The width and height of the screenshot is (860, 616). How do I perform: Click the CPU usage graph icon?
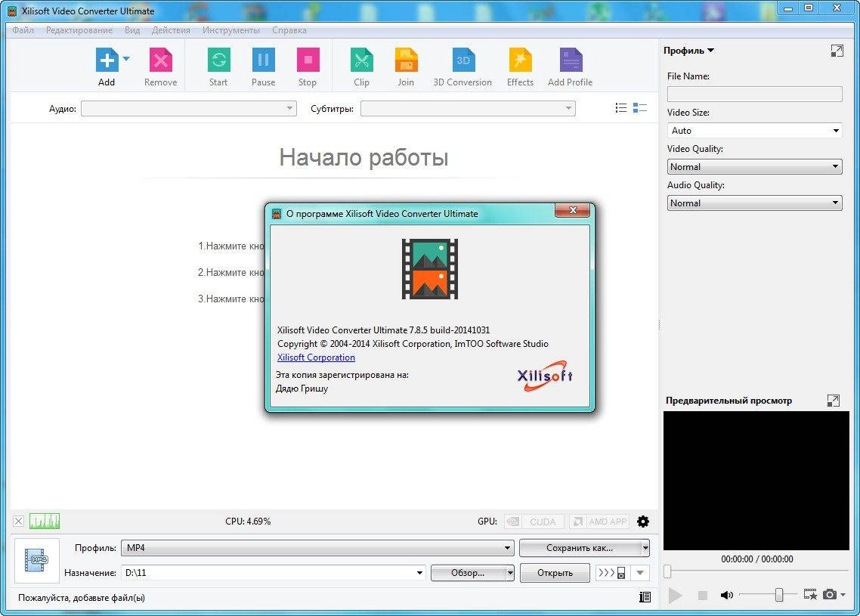(45, 521)
